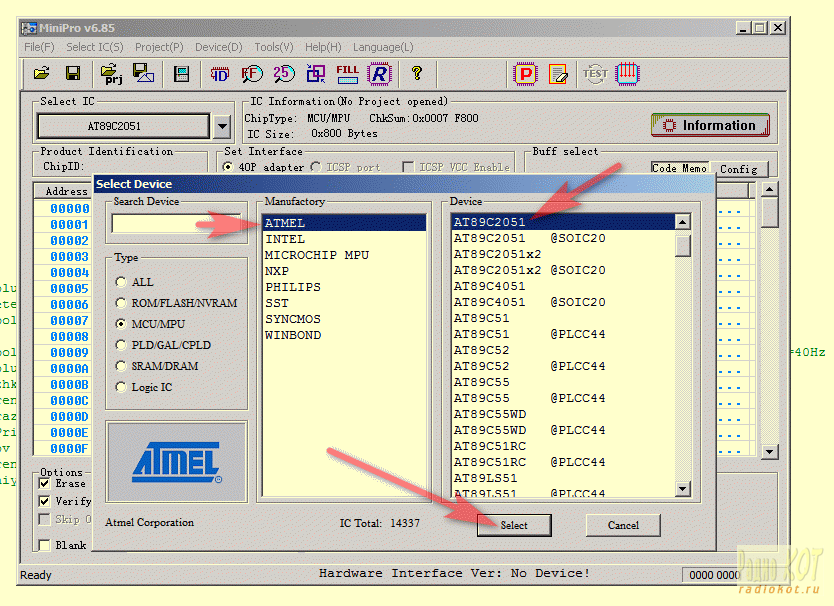Select the MCU/MPU type radio button

[x=121, y=323]
